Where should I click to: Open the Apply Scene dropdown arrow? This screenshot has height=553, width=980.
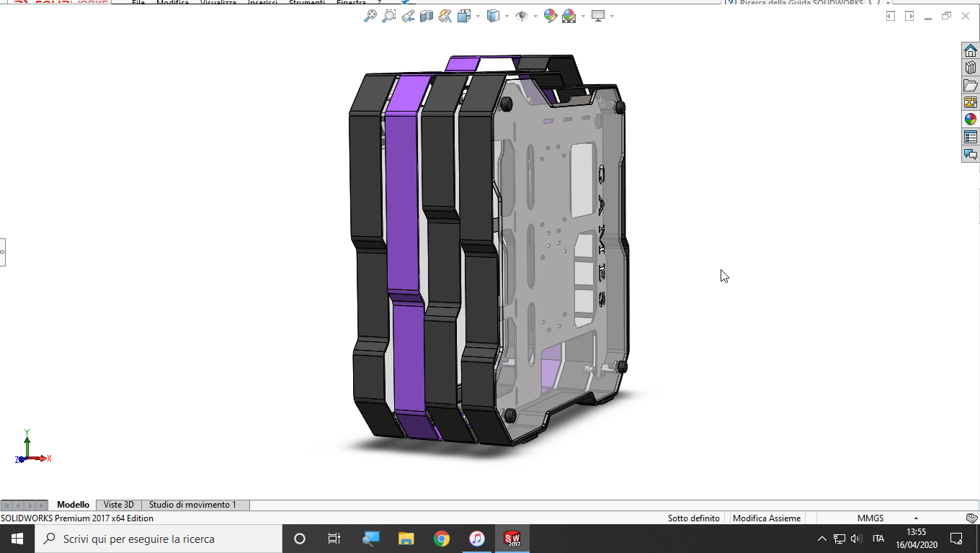pyautogui.click(x=582, y=16)
